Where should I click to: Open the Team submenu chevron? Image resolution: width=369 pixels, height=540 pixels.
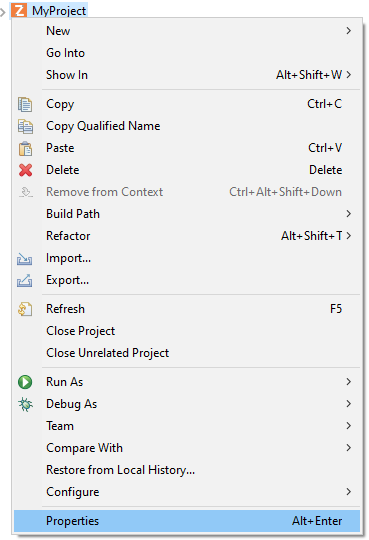point(349,426)
